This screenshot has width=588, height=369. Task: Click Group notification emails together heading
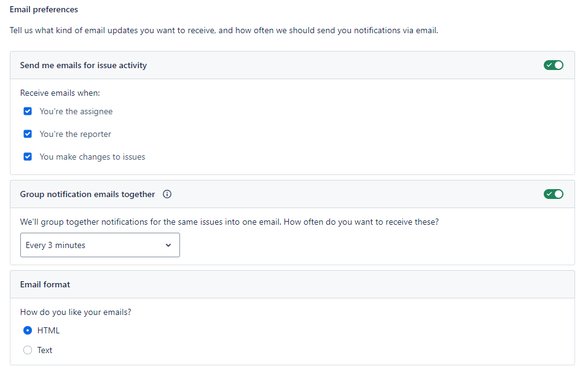(x=87, y=194)
